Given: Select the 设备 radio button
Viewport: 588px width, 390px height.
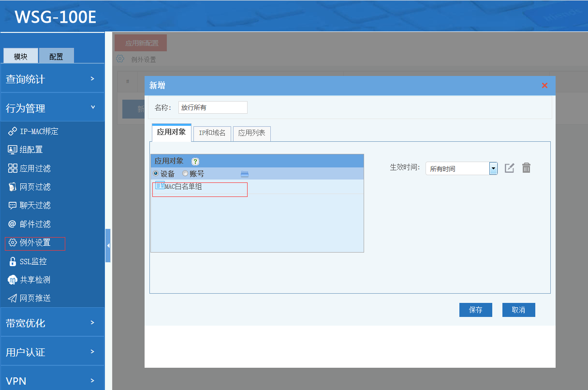Looking at the screenshot, I should (156, 174).
